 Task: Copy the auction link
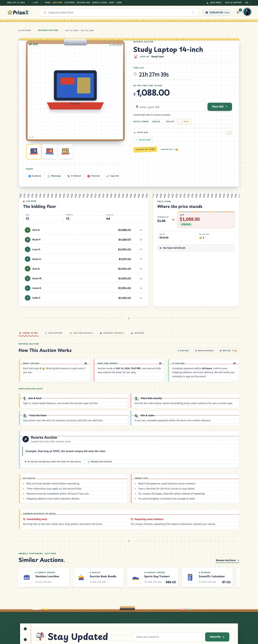point(113,176)
